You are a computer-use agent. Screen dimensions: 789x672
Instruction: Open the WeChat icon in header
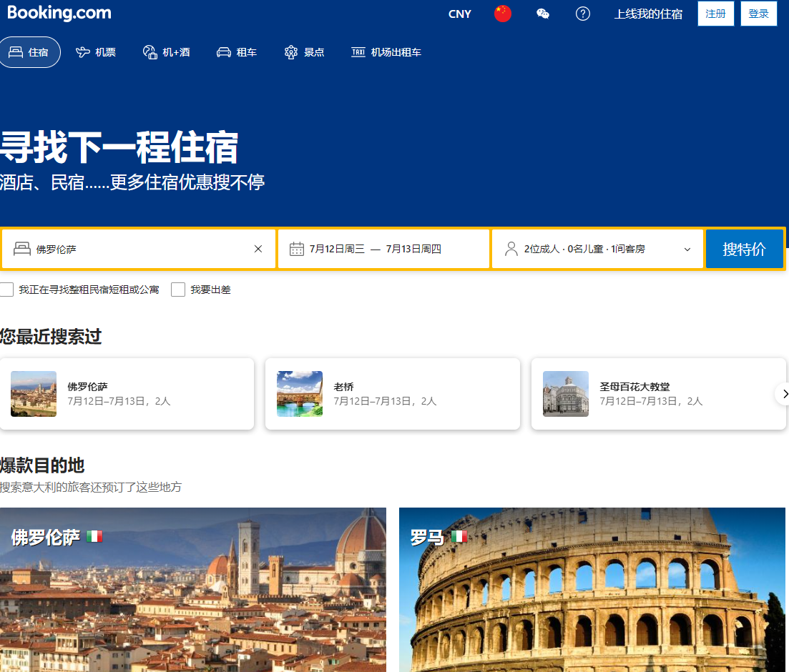point(542,14)
